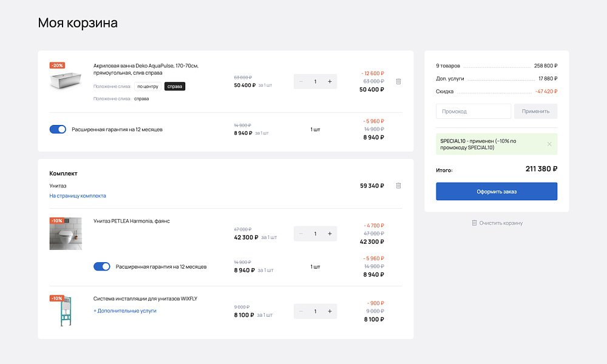Viewport: 607px width, 364px height.
Task: Click the «Оформить заказ» button
Action: point(497,192)
